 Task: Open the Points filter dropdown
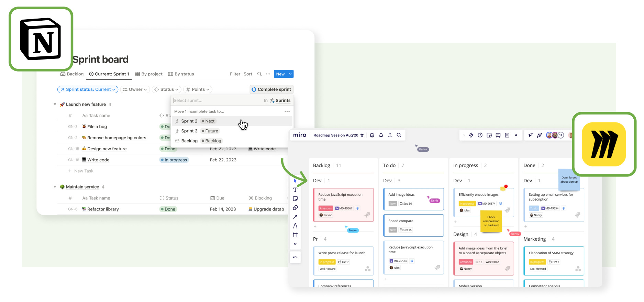tap(198, 89)
